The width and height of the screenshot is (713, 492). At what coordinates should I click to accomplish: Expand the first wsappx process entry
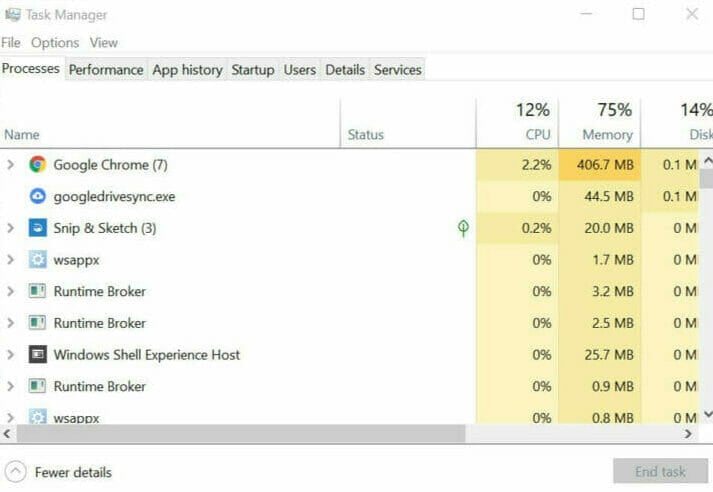point(10,260)
